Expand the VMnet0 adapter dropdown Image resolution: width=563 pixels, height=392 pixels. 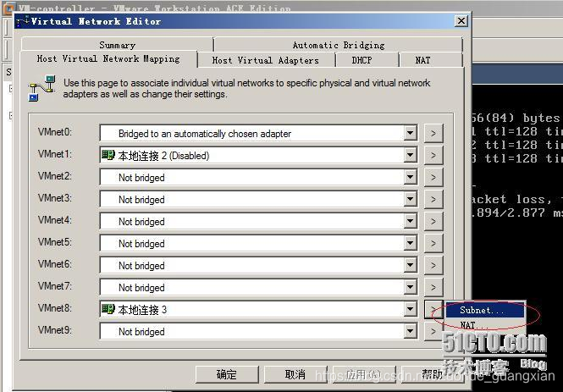pos(410,134)
